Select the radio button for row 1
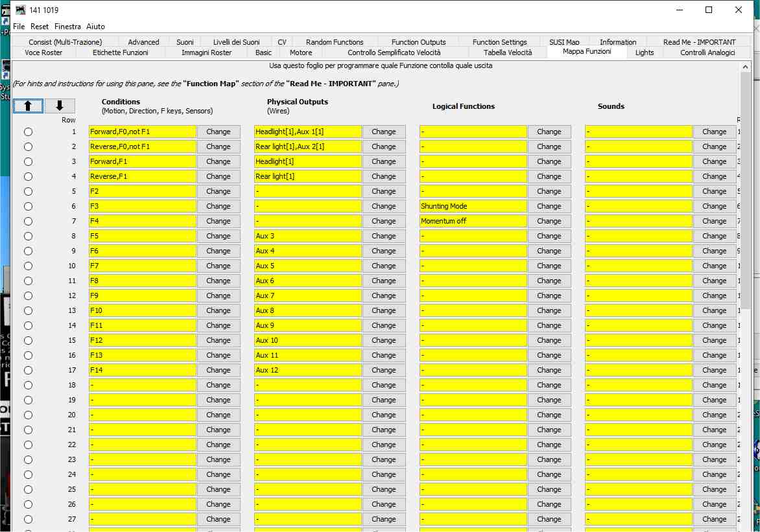This screenshot has height=532, width=760. point(28,132)
